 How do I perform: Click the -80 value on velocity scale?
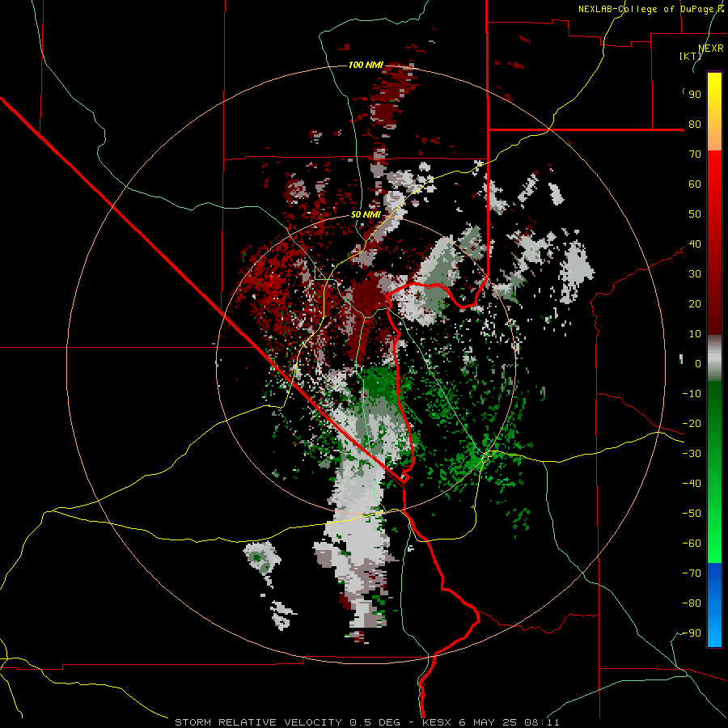[692, 603]
